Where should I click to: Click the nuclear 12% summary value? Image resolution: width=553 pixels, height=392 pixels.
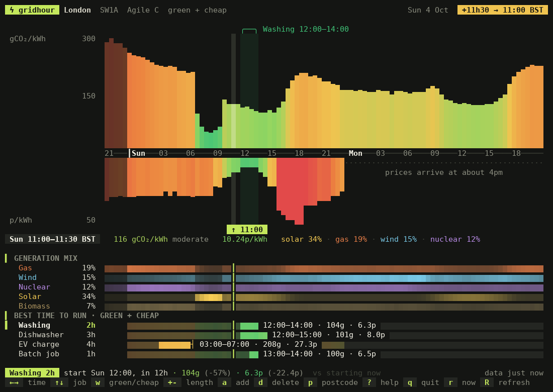click(x=455, y=239)
